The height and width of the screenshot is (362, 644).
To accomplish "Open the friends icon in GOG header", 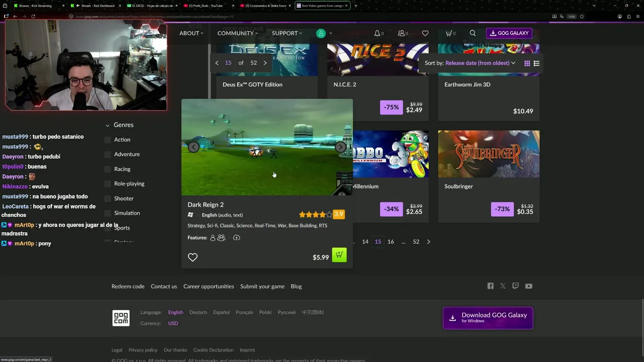I will pos(403,33).
